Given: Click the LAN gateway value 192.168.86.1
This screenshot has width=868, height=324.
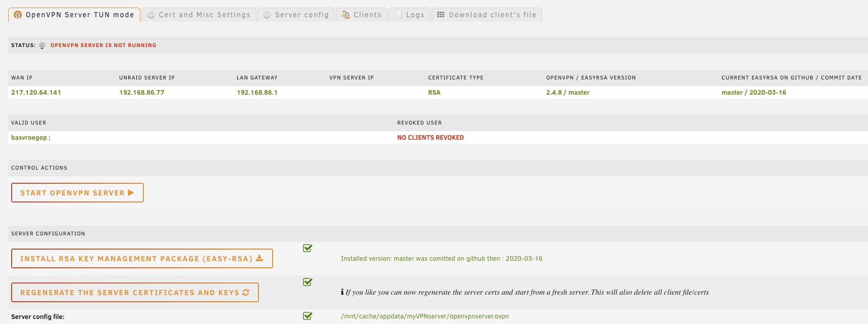Looking at the screenshot, I should [257, 92].
